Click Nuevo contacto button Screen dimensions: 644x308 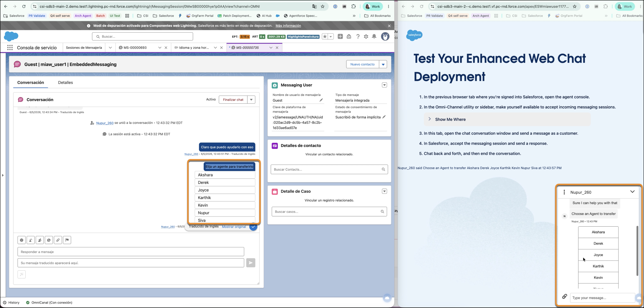point(363,64)
